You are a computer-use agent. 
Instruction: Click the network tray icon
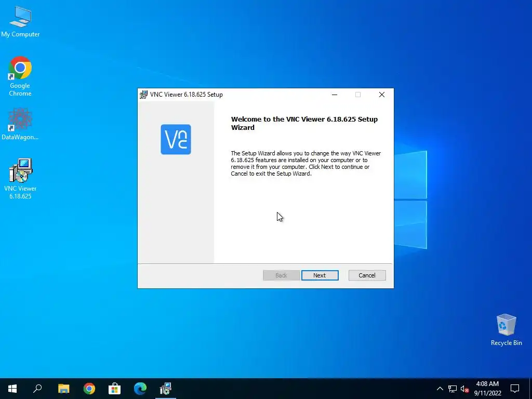tap(453, 389)
